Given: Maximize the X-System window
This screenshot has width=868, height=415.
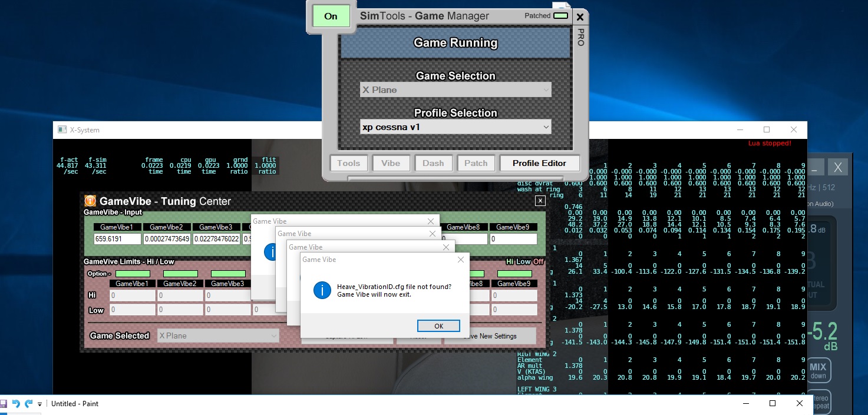Looking at the screenshot, I should (x=767, y=130).
